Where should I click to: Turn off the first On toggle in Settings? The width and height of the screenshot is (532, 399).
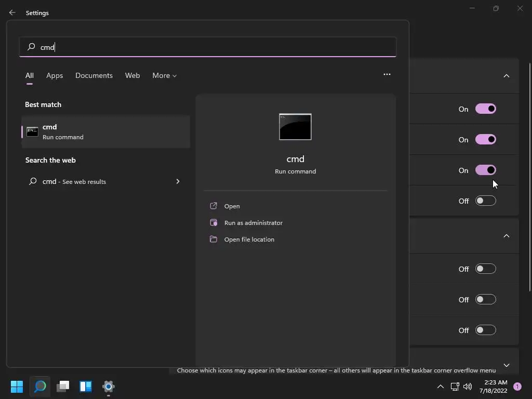(x=486, y=109)
